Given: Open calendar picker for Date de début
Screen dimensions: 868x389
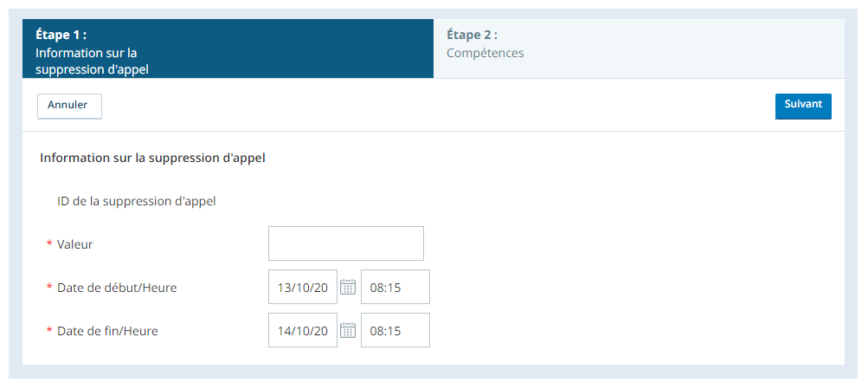Looking at the screenshot, I should 348,287.
